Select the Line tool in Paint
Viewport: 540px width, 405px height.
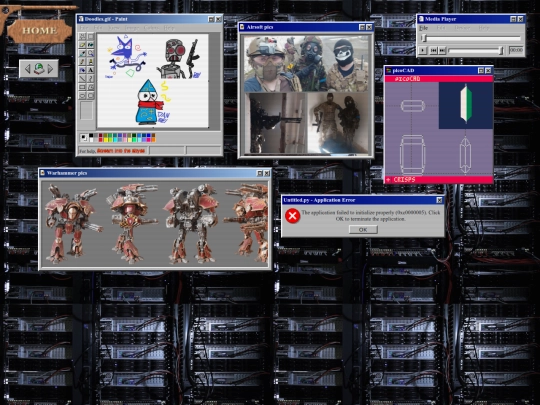pyautogui.click(x=82, y=79)
